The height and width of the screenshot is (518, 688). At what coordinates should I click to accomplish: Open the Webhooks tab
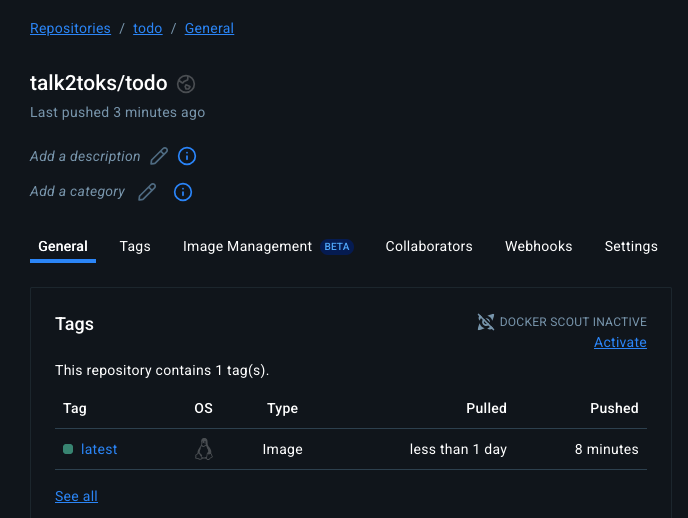(x=538, y=246)
